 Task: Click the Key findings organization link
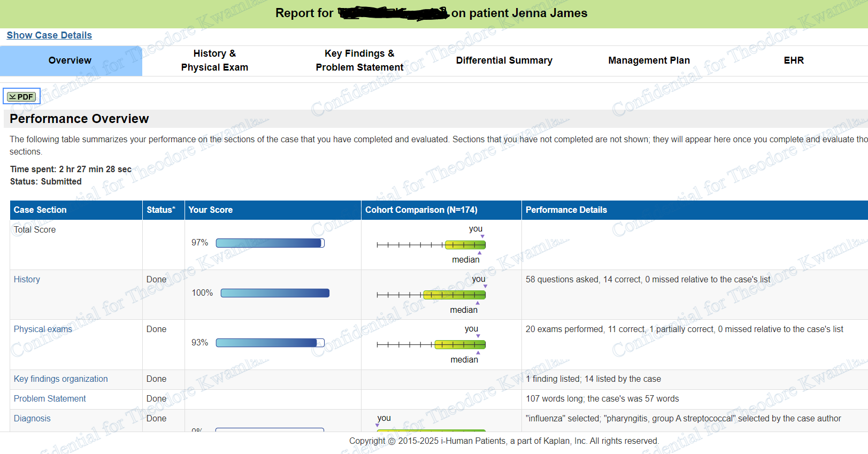tap(61, 379)
